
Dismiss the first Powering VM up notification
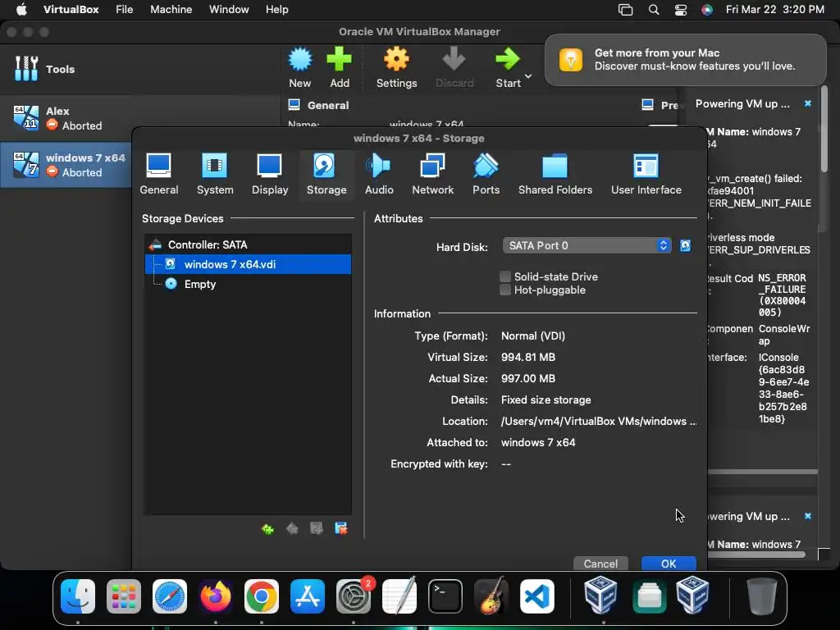[x=808, y=103]
